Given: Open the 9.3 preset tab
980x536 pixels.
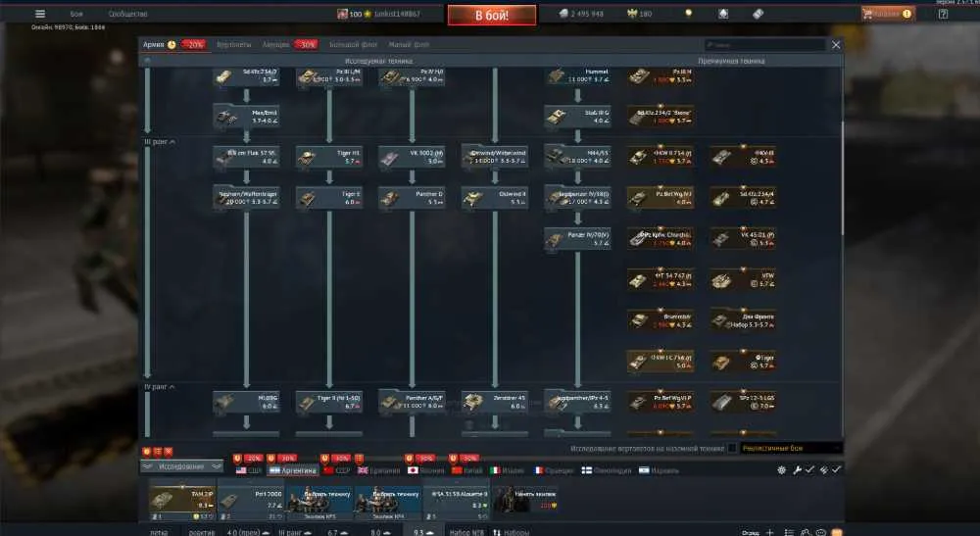Looking at the screenshot, I should pyautogui.click(x=423, y=532).
